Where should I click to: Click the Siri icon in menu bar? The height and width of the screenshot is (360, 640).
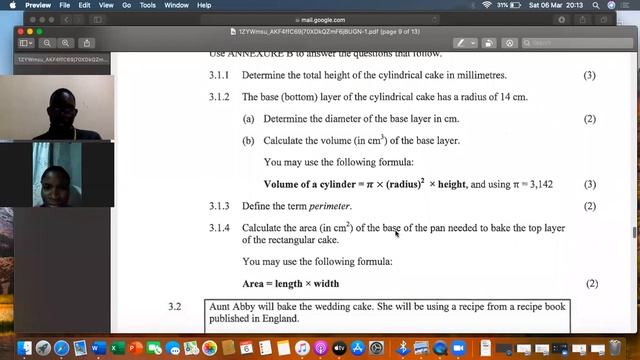(x=611, y=5)
